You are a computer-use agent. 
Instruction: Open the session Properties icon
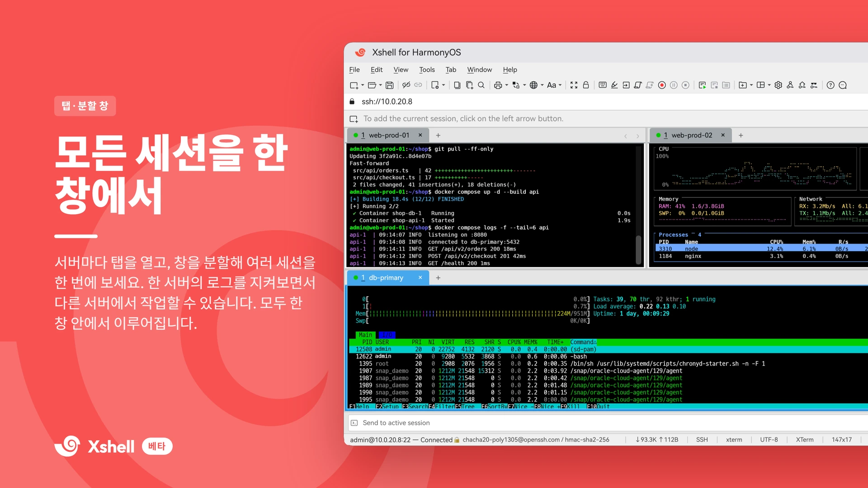(435, 85)
